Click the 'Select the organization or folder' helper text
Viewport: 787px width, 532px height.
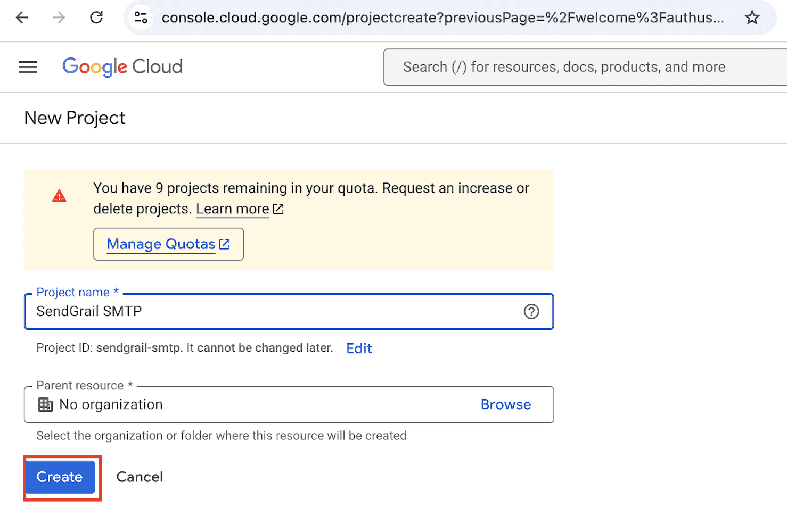pos(222,436)
